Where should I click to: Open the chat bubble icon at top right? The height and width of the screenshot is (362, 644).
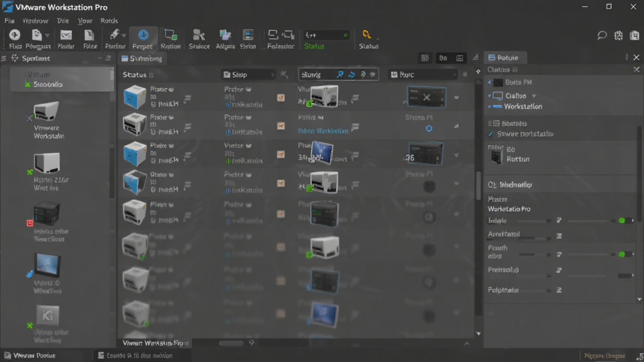(602, 36)
